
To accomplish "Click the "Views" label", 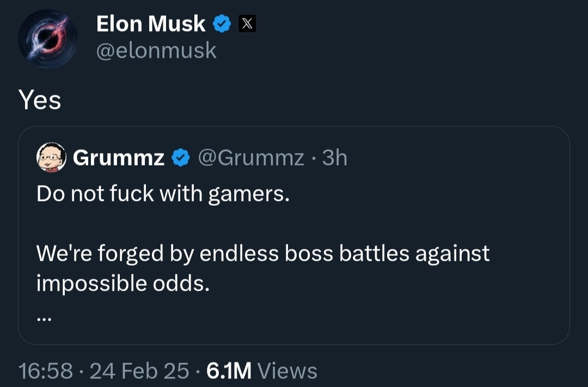I will pos(287,371).
